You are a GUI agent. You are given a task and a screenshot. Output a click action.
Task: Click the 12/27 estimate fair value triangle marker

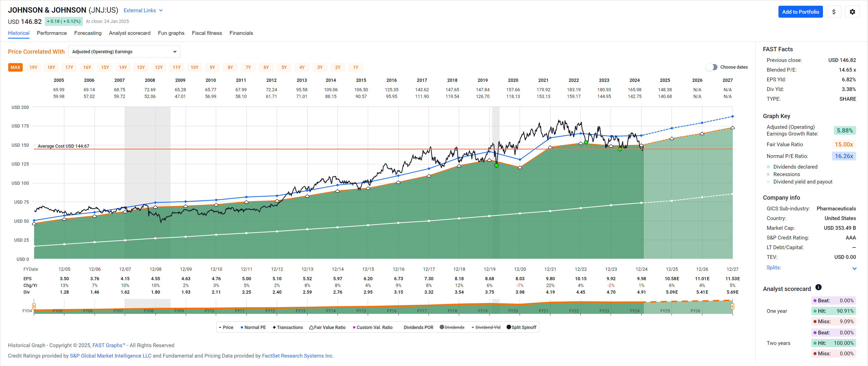[732, 128]
